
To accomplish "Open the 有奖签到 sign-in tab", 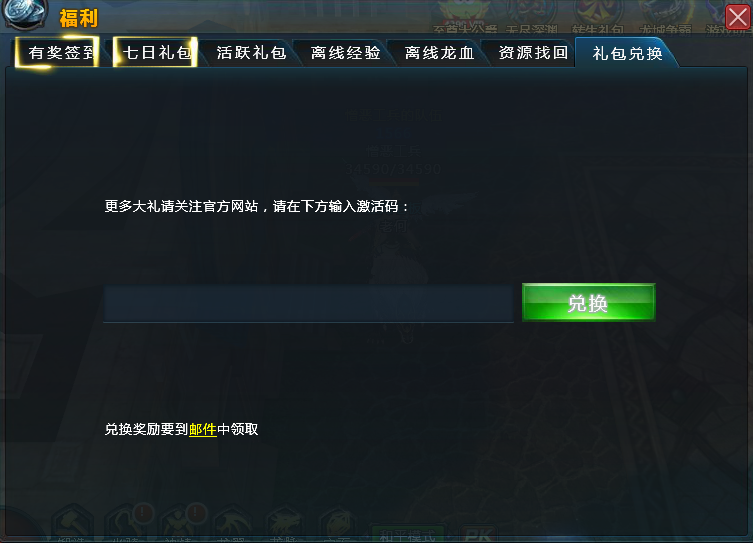I will (58, 52).
